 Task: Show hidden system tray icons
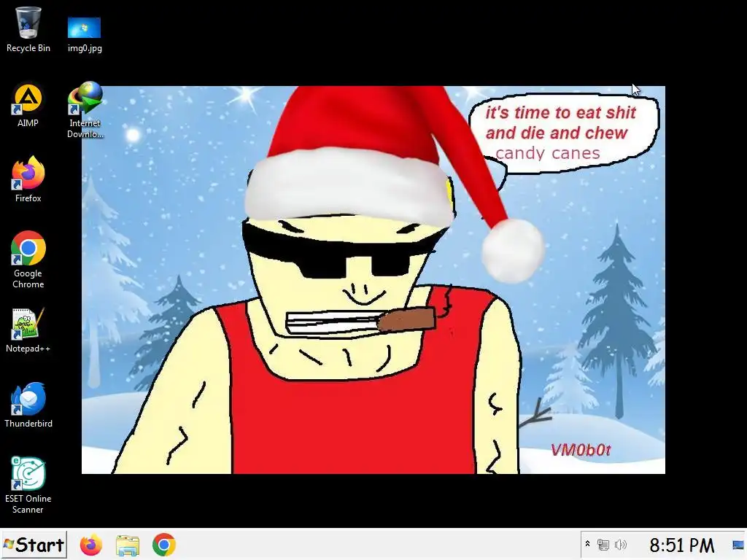point(587,544)
